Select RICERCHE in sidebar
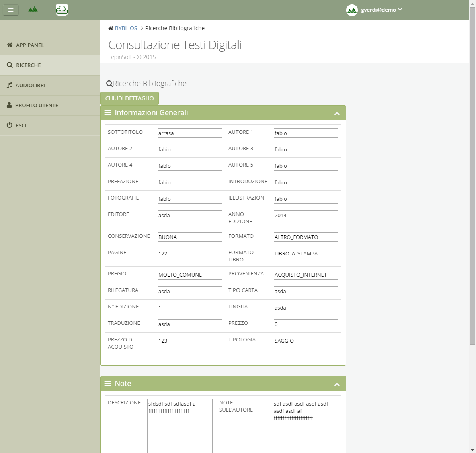This screenshot has height=453, width=476. click(x=50, y=65)
